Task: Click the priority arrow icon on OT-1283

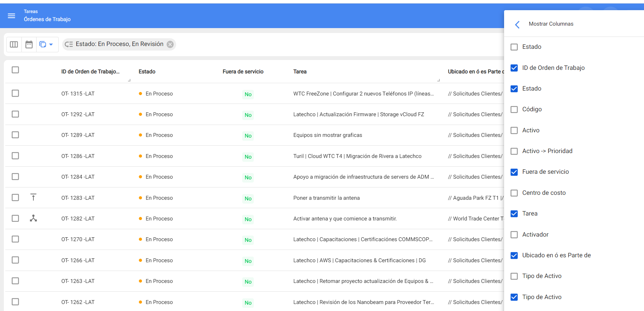Action: coord(33,197)
